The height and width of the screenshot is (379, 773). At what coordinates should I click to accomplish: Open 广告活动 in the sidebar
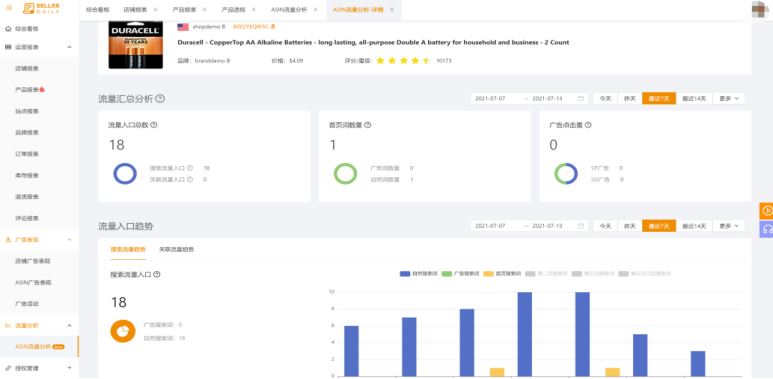(x=27, y=304)
